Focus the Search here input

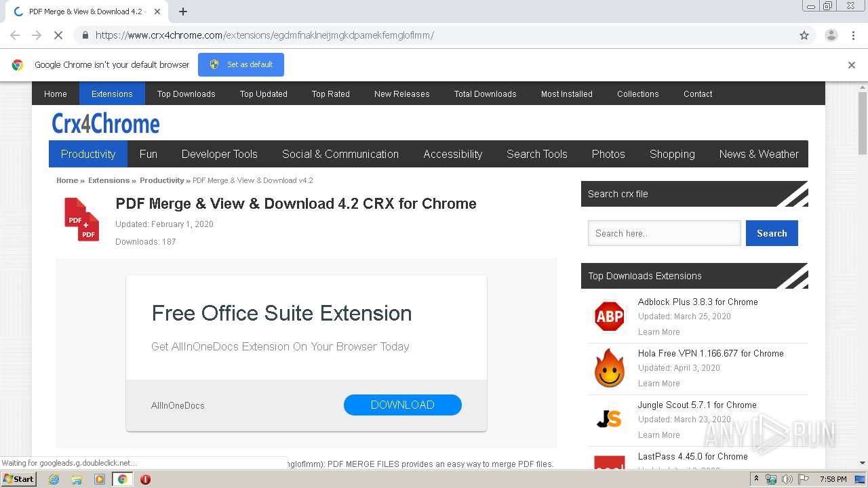665,233
